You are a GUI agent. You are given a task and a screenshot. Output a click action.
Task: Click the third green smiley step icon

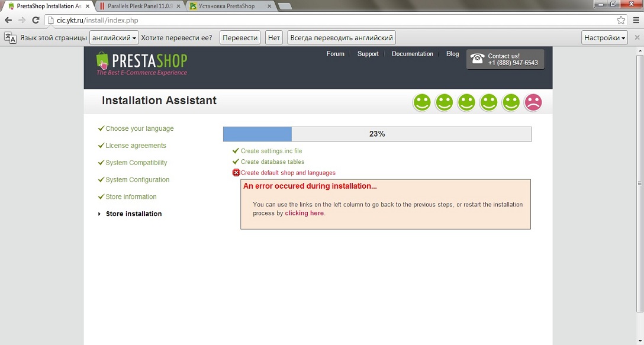[466, 102]
